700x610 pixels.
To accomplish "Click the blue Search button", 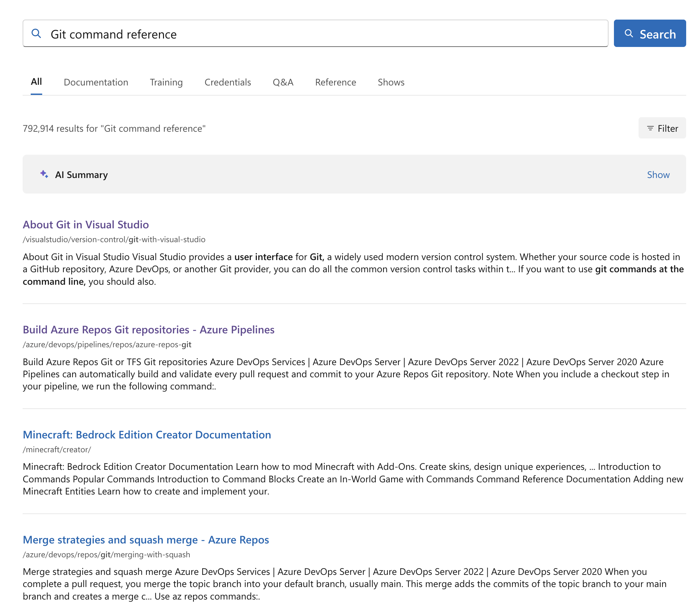I will (x=650, y=33).
